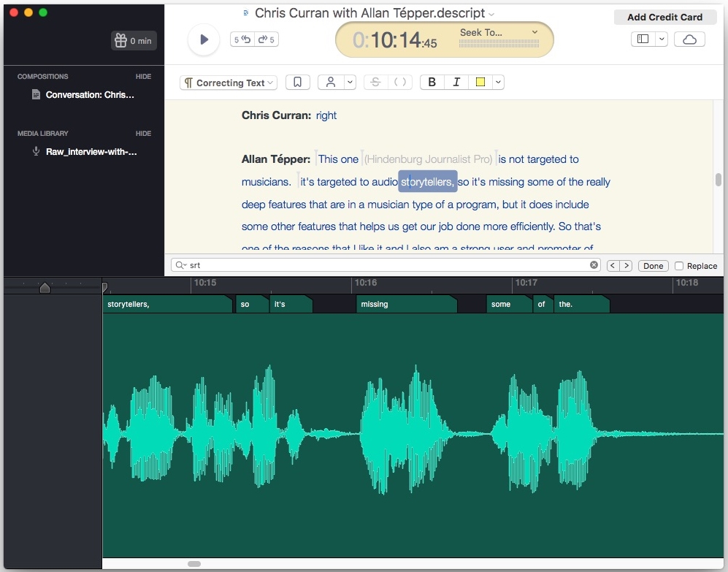Click Done in the search bar

point(653,266)
